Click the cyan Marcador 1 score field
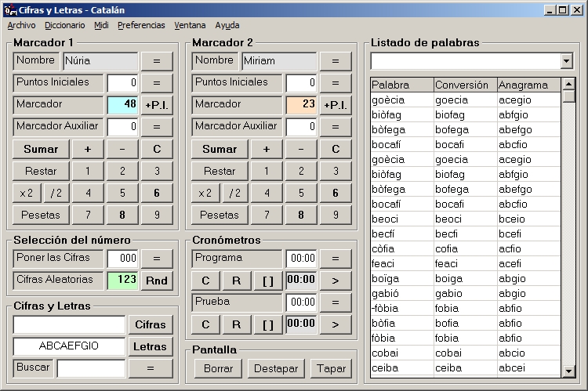Viewport: 588px width, 391px height. tap(123, 104)
